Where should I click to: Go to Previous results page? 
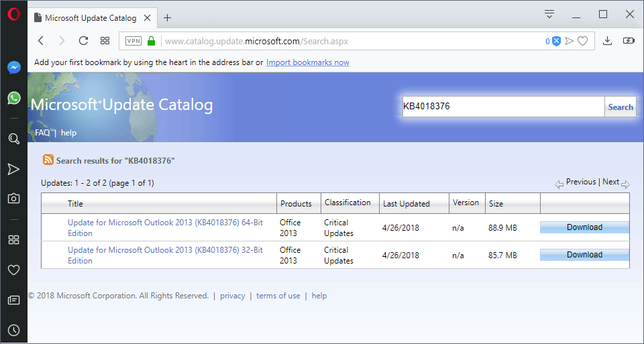tap(581, 182)
